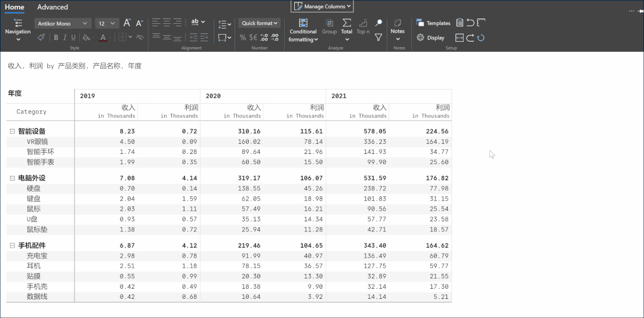The height and width of the screenshot is (318, 644).
Task: Click the Top n button
Action: pos(363,27)
